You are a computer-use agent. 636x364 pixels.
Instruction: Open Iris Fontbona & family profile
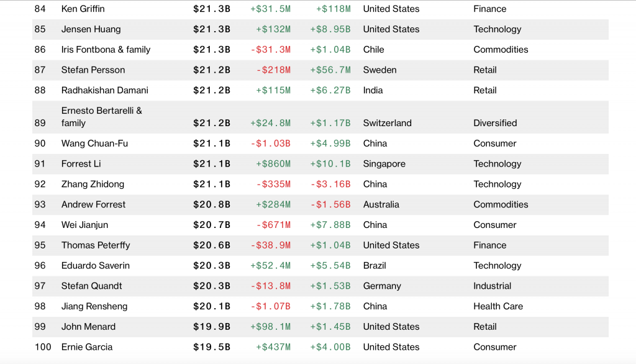pos(106,50)
